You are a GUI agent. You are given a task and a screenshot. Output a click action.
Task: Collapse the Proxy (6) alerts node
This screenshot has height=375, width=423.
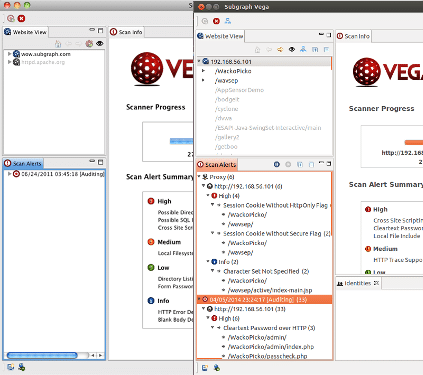[199, 177]
